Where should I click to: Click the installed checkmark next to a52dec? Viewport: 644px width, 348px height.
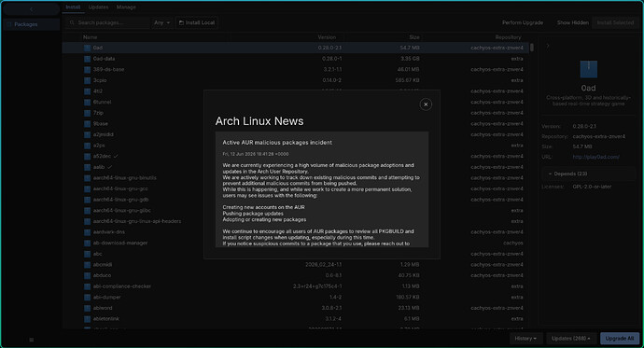click(116, 157)
